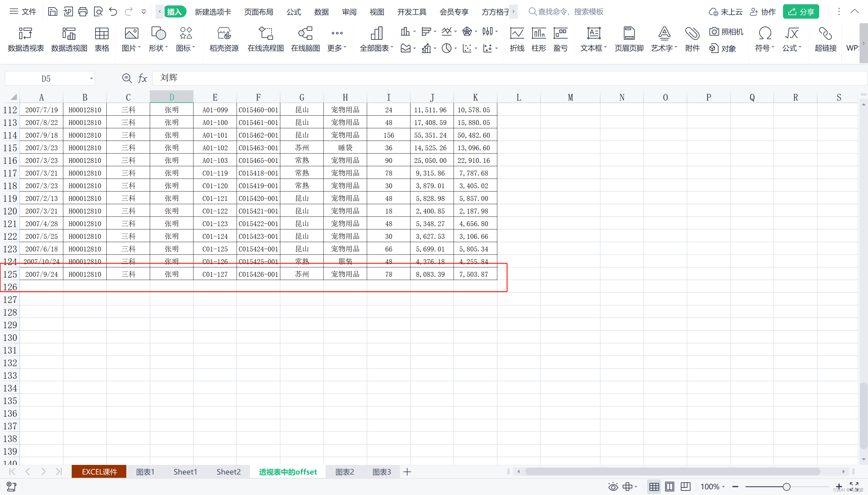Switch to the 公式 ribbon tab
The width and height of the screenshot is (868, 495).
294,12
